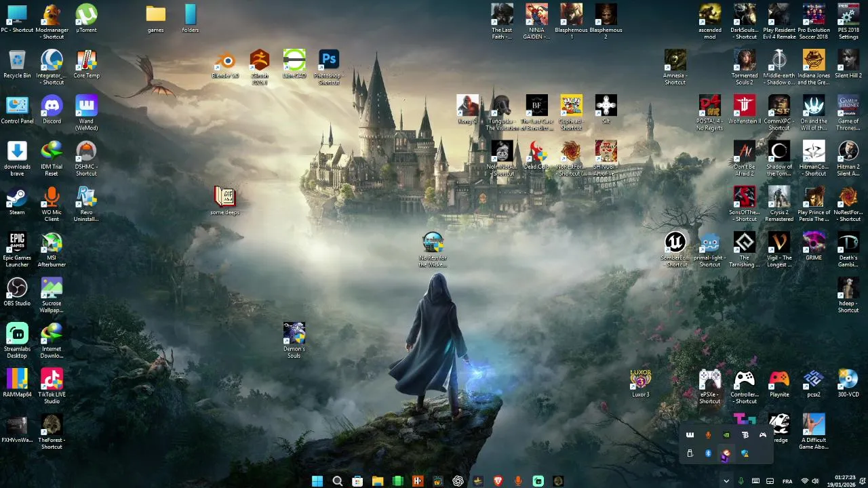Image resolution: width=868 pixels, height=488 pixels.
Task: Launch ePSXe shortcut
Action: [x=710, y=386]
